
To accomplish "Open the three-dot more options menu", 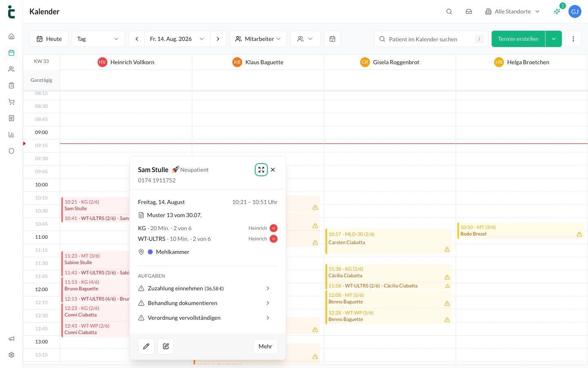I will click(x=573, y=39).
